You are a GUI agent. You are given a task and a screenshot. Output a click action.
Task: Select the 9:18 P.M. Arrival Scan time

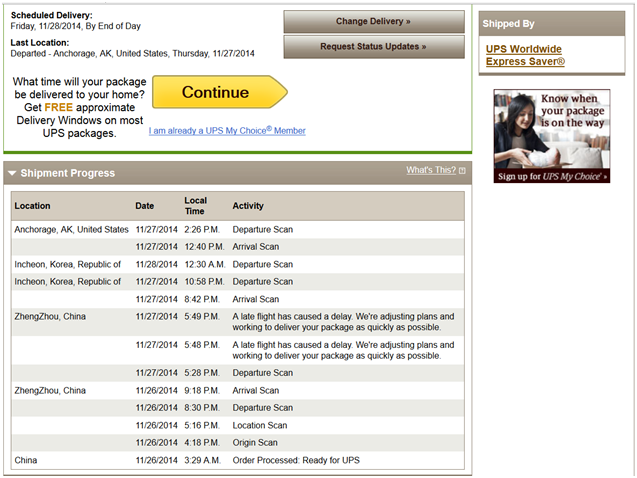202,391
